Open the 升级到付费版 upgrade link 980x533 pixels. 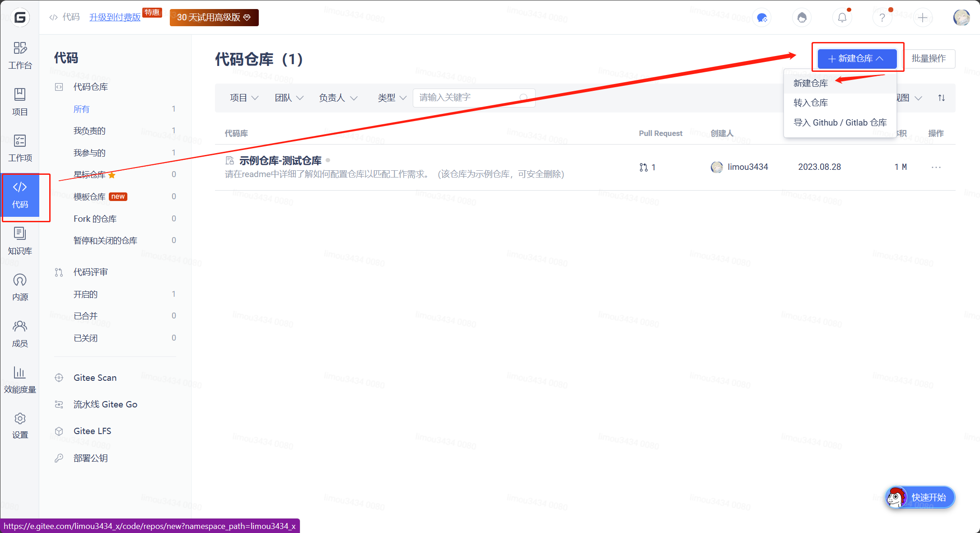tap(115, 17)
